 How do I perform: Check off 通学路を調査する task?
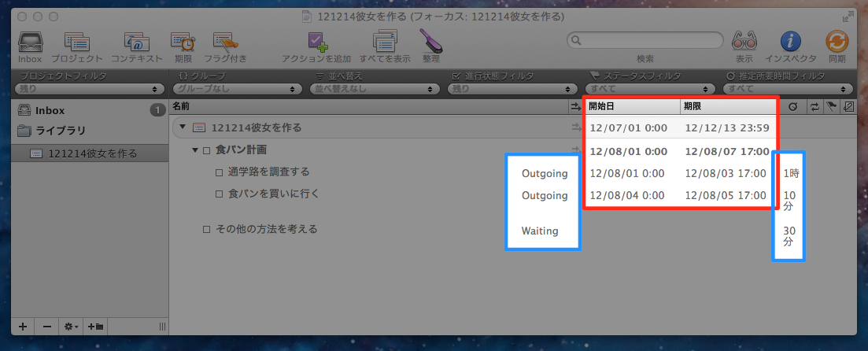pyautogui.click(x=220, y=172)
